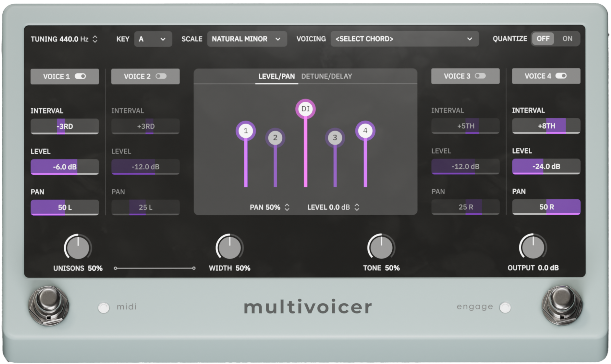
Task: Enable Voice 2 switch
Action: click(x=161, y=76)
